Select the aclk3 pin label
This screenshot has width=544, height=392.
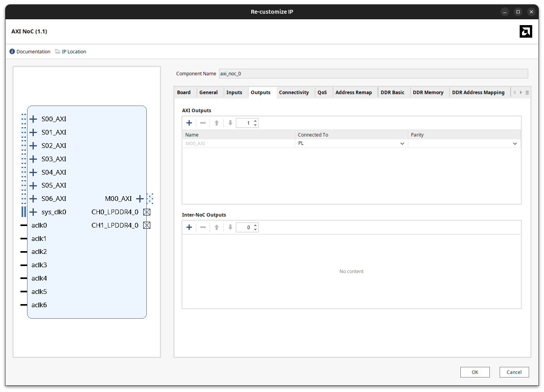[39, 265]
